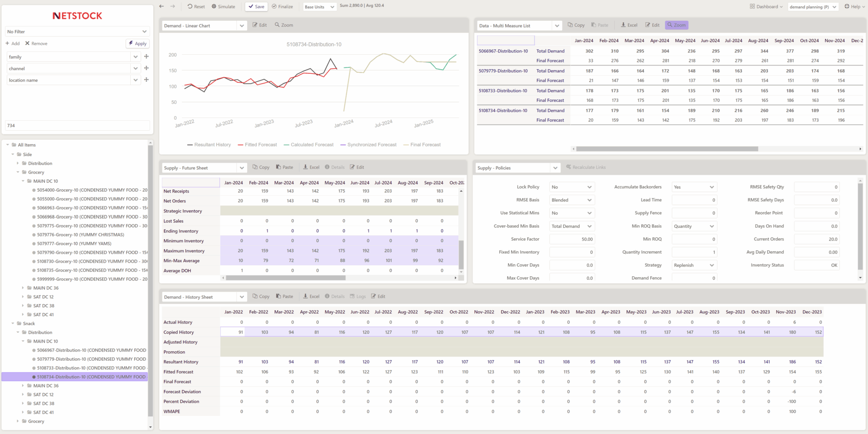Image resolution: width=868 pixels, height=434 pixels.
Task: Collapse the Side folder node
Action: [13, 154]
